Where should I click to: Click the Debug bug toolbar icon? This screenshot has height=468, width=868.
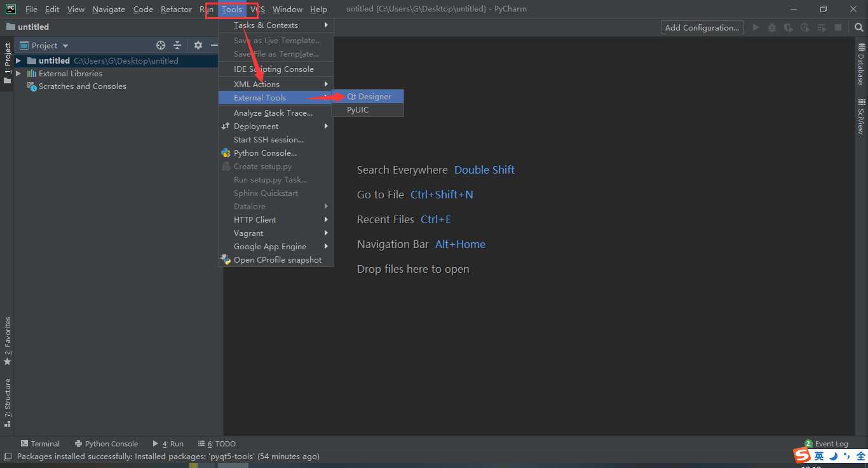[x=772, y=27]
